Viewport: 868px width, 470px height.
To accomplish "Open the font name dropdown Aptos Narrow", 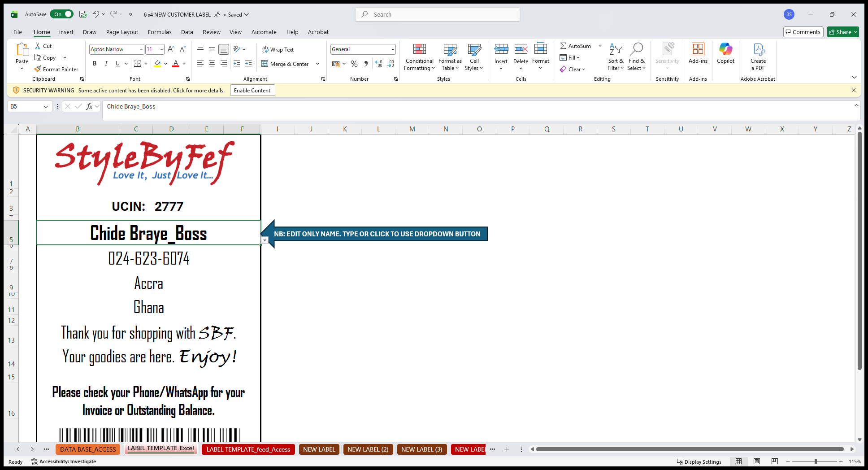I will [141, 49].
